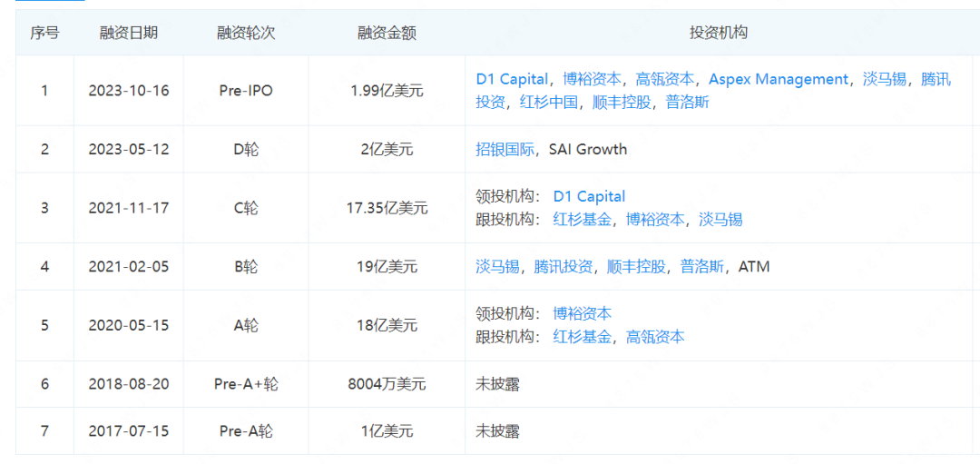Open 淡马锡 link in the C轮 row
The image size is (980, 464).
pos(720,220)
